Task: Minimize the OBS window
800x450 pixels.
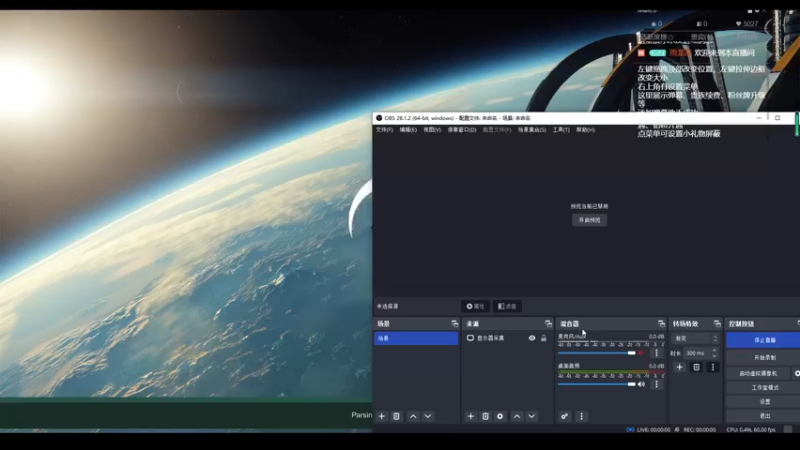Action: (759, 118)
